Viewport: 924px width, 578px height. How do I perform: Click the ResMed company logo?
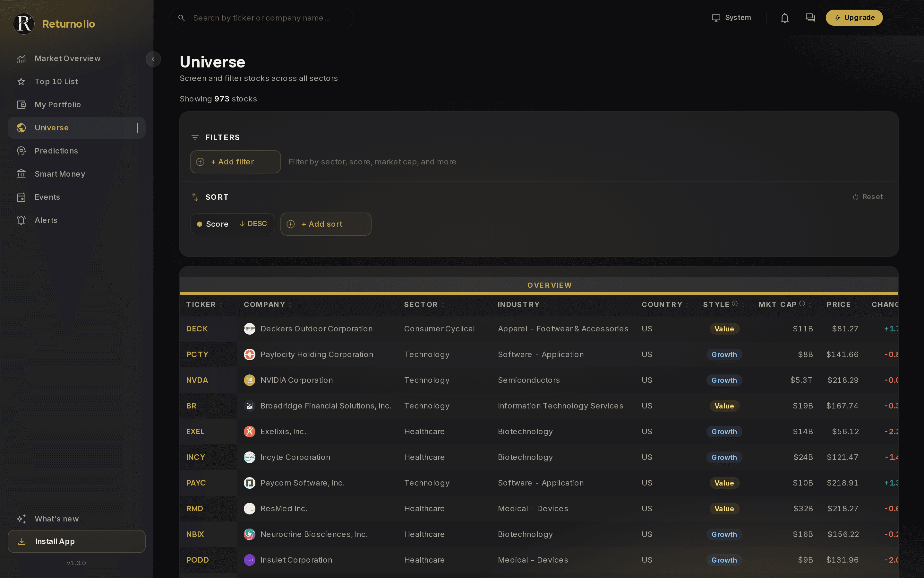(249, 508)
